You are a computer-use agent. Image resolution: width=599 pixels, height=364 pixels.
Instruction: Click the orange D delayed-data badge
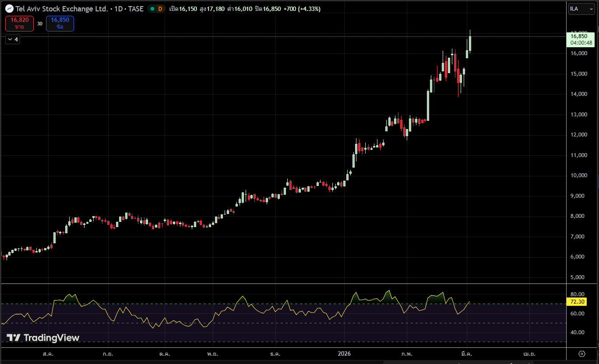160,9
